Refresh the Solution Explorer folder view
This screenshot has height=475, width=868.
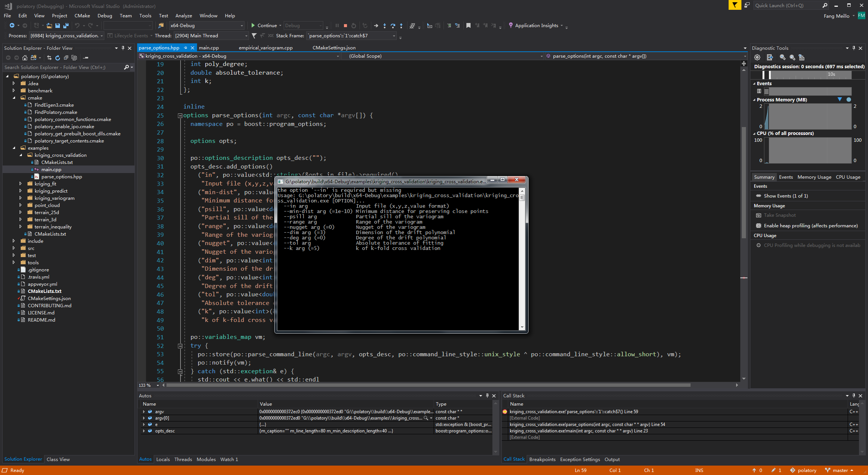(57, 58)
